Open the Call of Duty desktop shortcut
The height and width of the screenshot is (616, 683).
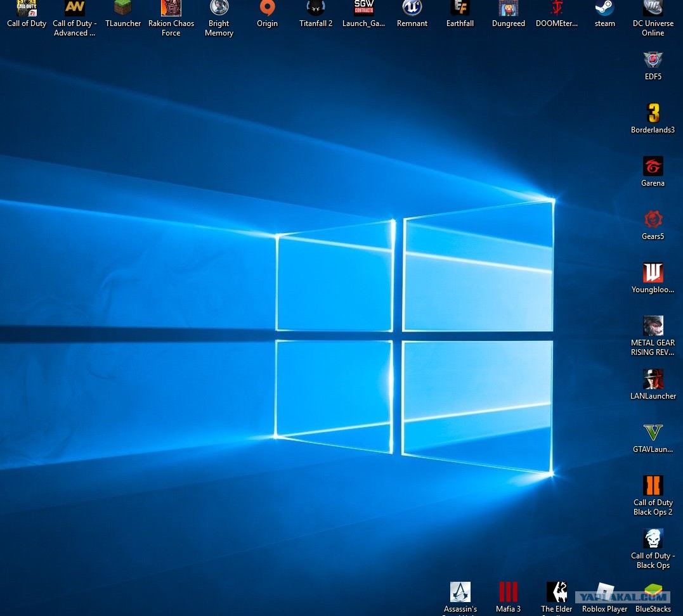[x=27, y=14]
